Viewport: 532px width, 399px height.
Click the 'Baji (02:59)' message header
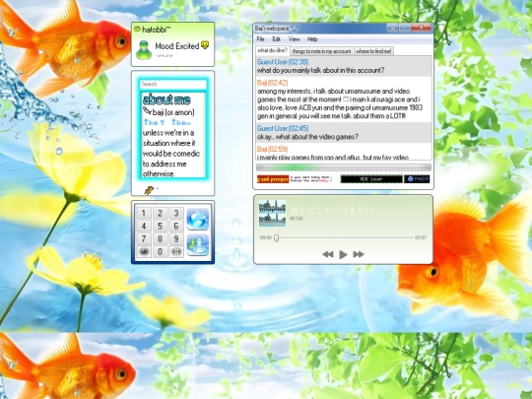[272, 149]
